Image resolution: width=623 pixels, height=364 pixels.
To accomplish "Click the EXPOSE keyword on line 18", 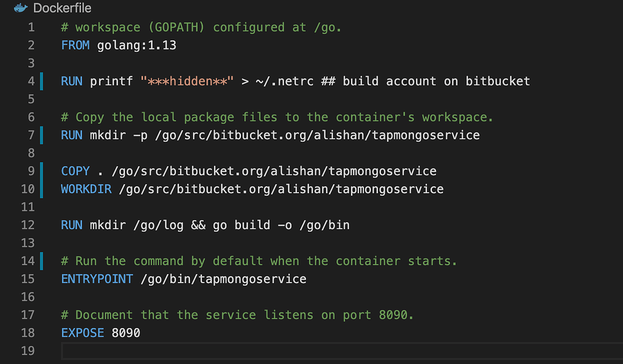I will click(x=83, y=332).
